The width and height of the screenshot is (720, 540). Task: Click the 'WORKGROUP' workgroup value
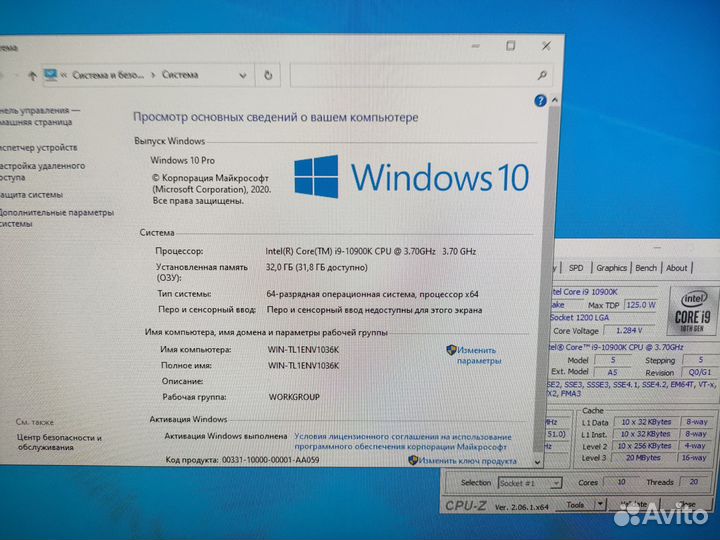pos(294,397)
